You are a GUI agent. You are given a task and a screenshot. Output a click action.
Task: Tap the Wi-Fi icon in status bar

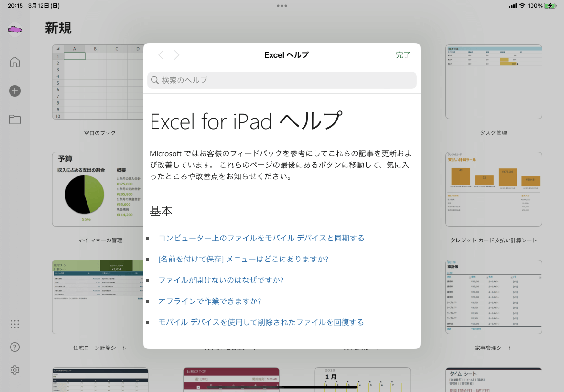point(522,6)
